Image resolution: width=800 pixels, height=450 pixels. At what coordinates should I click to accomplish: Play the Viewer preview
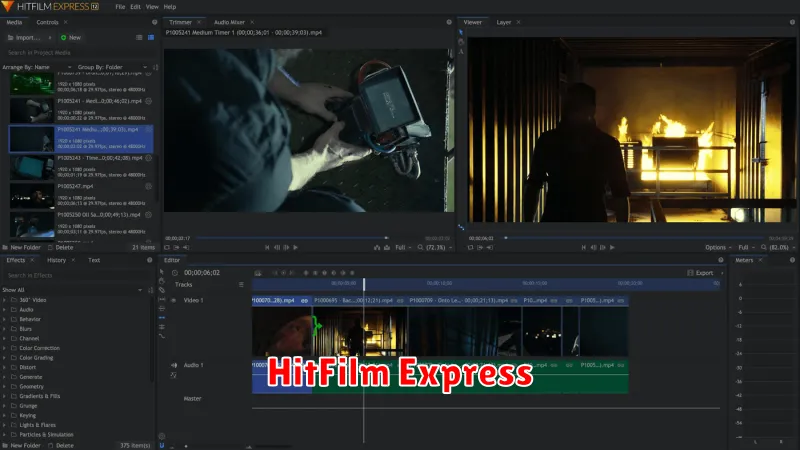[612, 247]
